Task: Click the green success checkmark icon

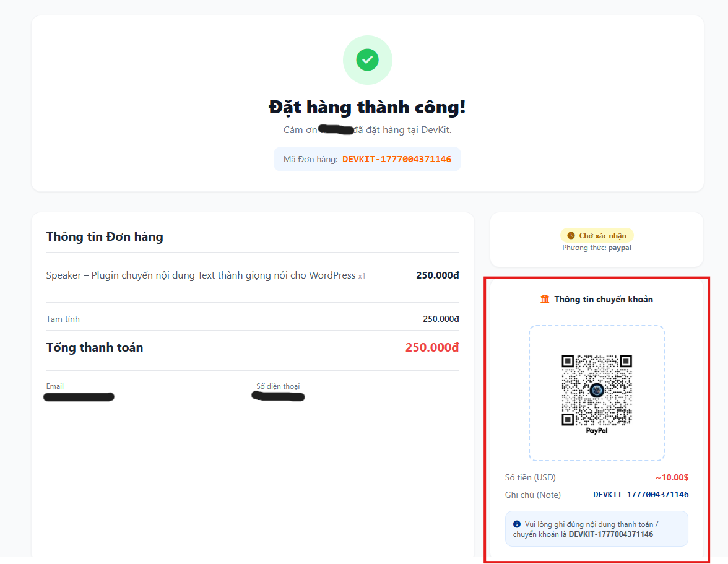Action: 367,59
